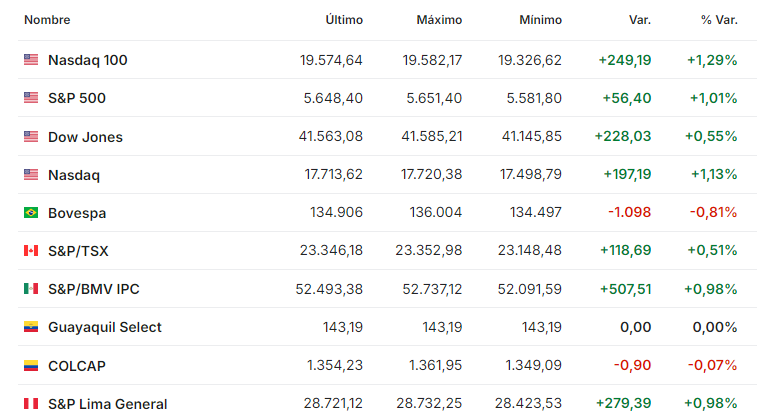Sort by the % Var. column header
The width and height of the screenshot is (757, 419).
[718, 20]
